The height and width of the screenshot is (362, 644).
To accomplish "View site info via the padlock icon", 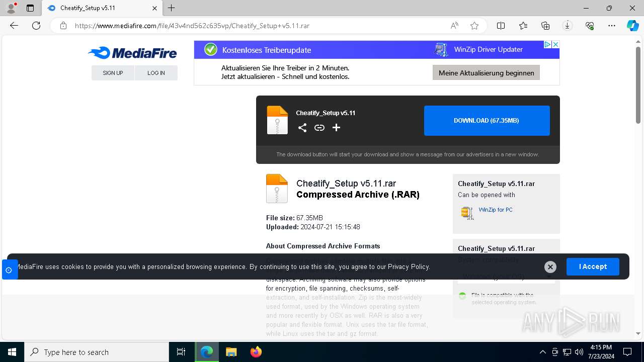I will tap(63, 26).
